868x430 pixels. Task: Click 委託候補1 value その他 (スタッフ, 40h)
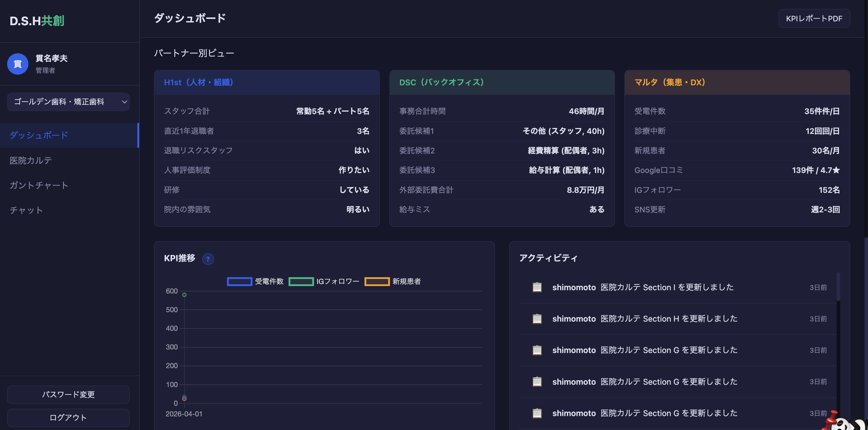point(563,131)
